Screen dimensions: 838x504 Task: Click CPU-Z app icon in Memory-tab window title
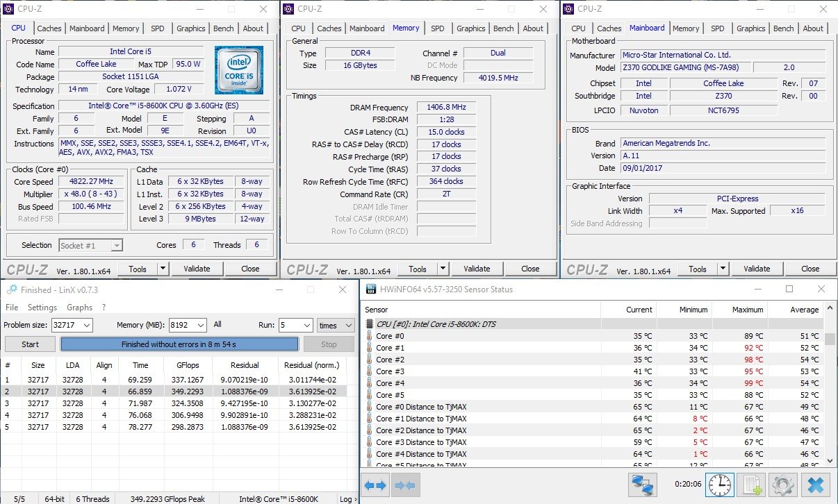pos(288,9)
